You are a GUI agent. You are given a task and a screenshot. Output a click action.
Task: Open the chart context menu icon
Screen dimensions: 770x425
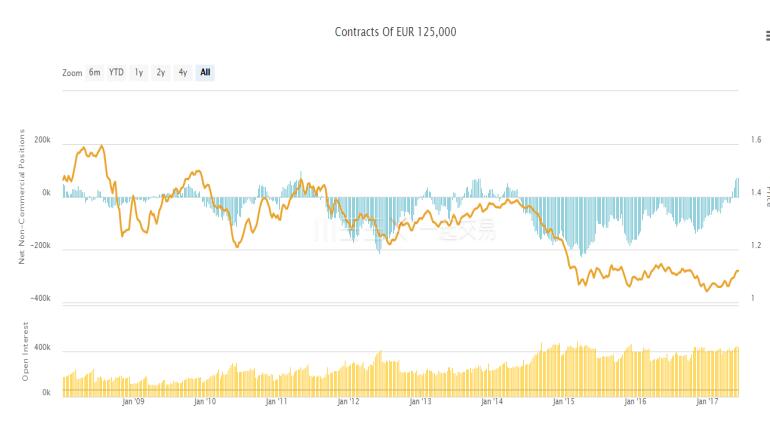click(x=766, y=36)
